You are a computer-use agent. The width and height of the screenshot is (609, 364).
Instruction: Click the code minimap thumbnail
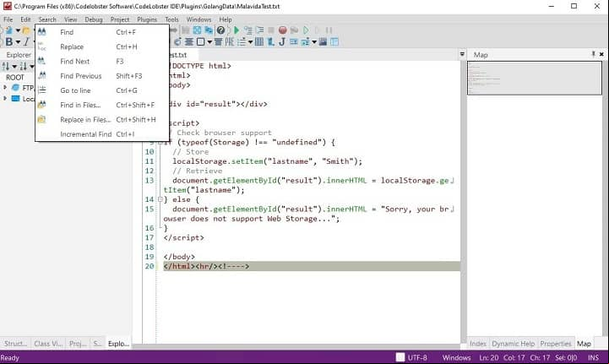pyautogui.click(x=535, y=78)
